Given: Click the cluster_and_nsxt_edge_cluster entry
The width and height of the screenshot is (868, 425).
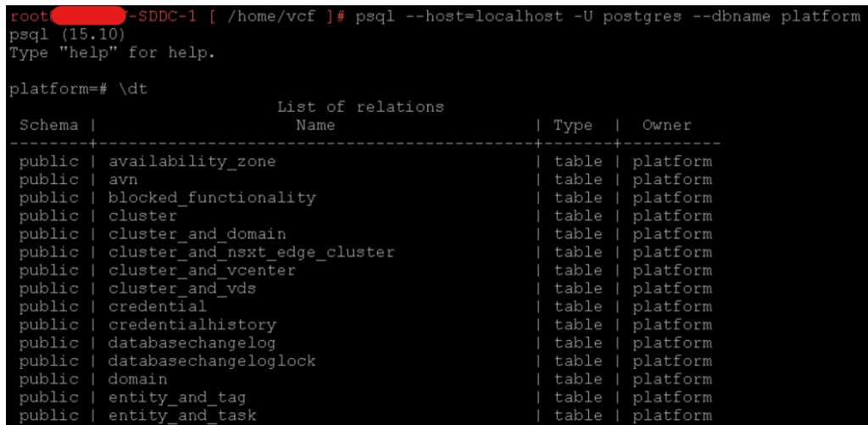Looking at the screenshot, I should point(251,252).
